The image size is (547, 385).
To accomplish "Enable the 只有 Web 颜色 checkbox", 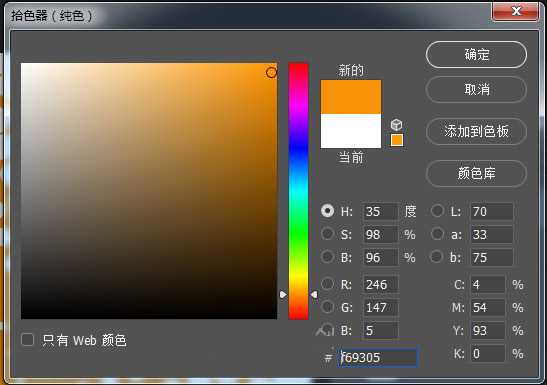I will pyautogui.click(x=28, y=340).
